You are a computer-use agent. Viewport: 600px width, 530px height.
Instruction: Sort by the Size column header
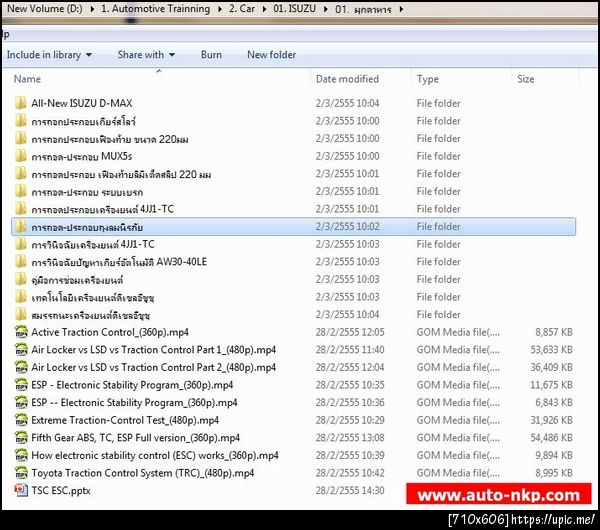point(525,79)
